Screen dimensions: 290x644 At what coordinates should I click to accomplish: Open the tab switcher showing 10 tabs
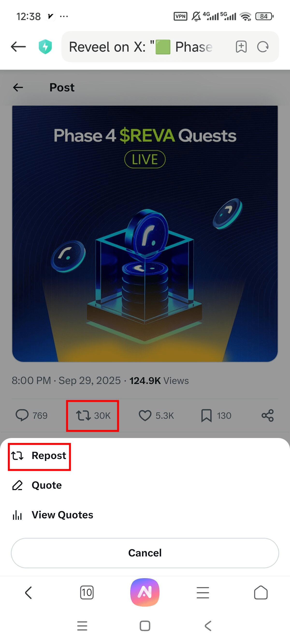tap(87, 592)
